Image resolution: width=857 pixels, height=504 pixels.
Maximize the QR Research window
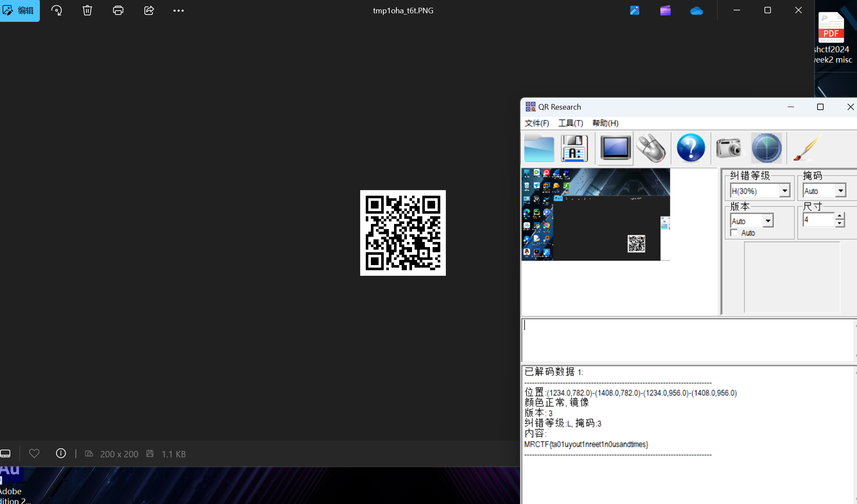[x=820, y=107]
